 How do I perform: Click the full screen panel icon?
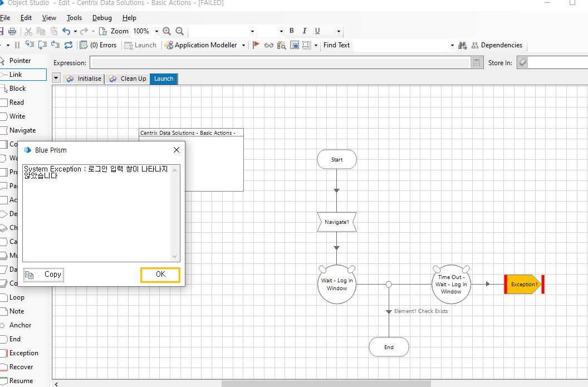(295, 45)
